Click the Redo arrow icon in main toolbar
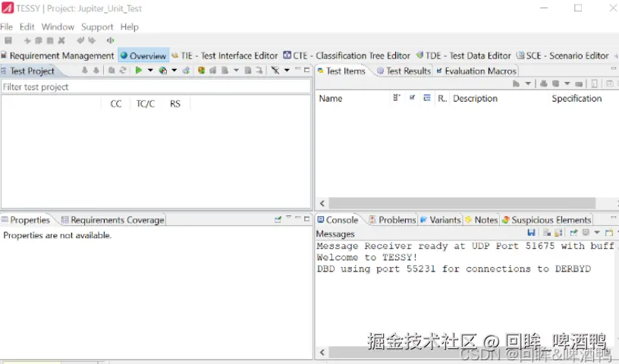The width and height of the screenshot is (619, 364). (92, 40)
